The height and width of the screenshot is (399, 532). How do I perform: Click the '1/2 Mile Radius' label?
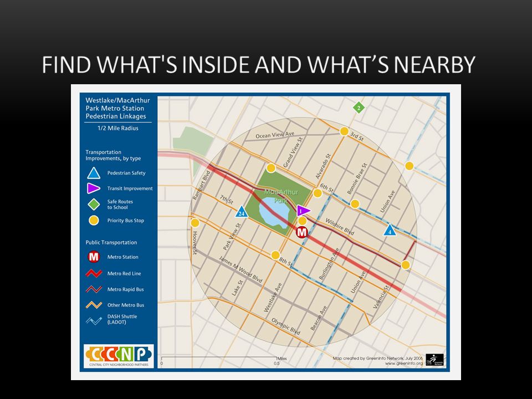117,128
